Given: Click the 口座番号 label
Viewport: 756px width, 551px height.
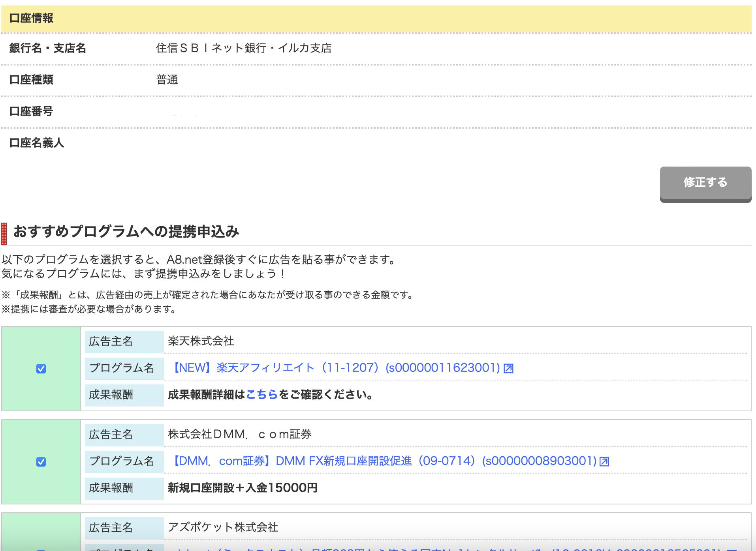Looking at the screenshot, I should pyautogui.click(x=31, y=111).
